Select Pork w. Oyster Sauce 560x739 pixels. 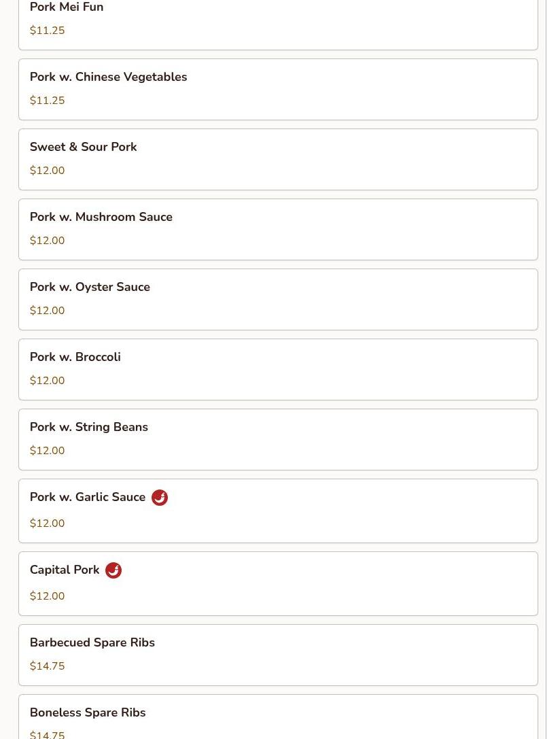tap(278, 299)
